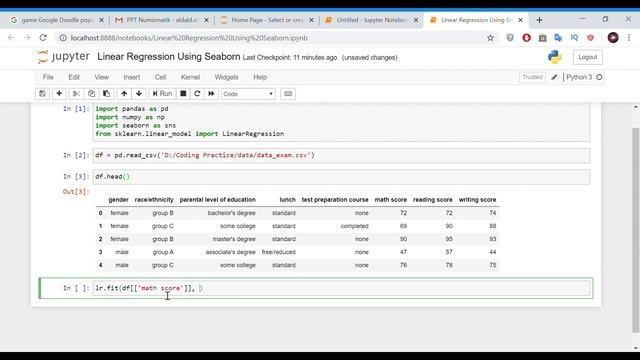Image resolution: width=640 pixels, height=360 pixels.
Task: Open the browser profile avatar
Action: (613, 38)
